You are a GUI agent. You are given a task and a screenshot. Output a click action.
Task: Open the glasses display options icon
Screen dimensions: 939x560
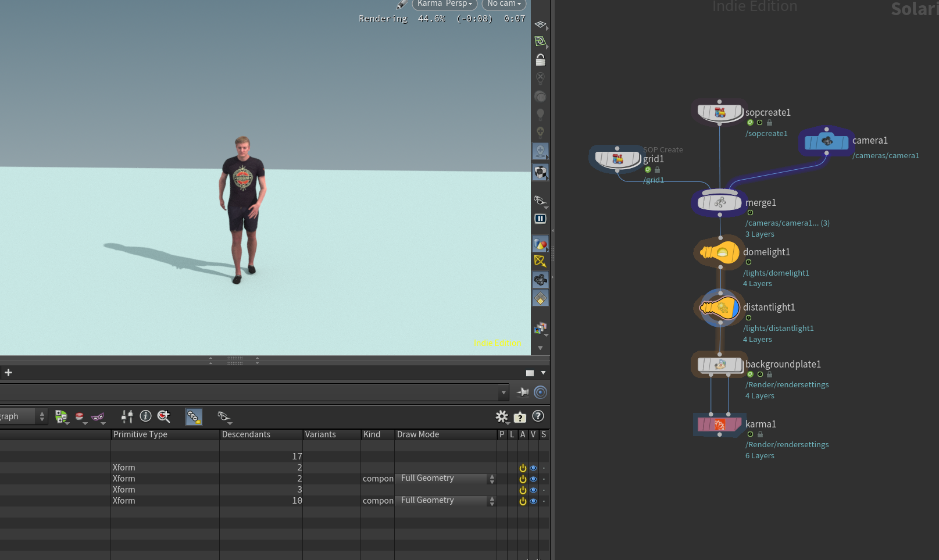point(540,201)
